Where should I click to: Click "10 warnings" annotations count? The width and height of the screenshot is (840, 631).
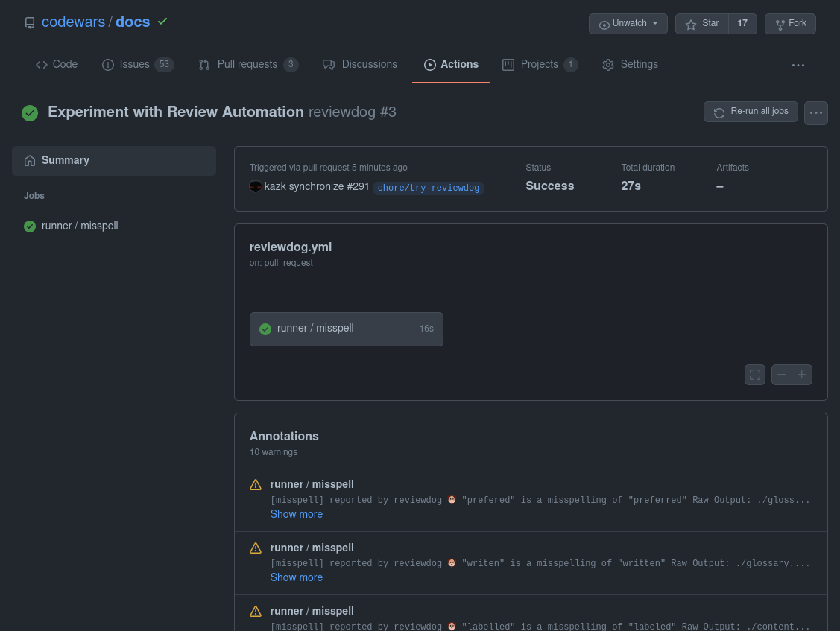point(274,452)
